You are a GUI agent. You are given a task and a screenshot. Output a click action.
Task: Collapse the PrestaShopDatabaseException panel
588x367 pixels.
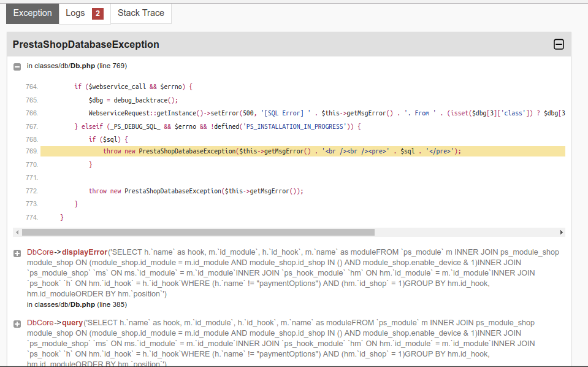coord(559,44)
